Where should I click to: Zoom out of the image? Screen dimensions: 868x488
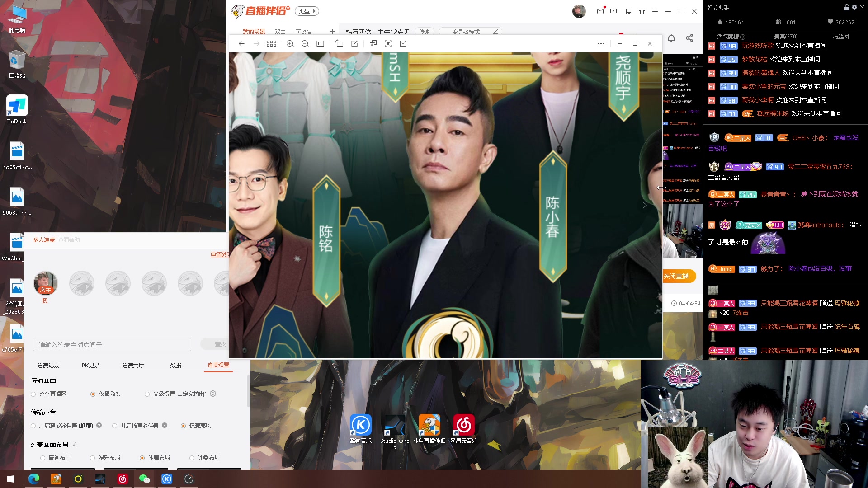coord(305,44)
